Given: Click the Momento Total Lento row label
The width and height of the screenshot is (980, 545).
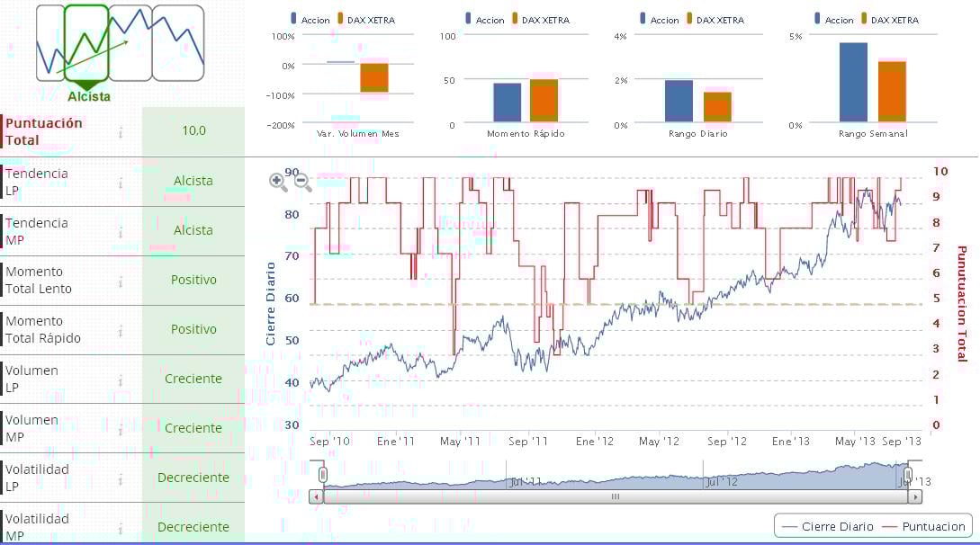Looking at the screenshot, I should (39, 281).
